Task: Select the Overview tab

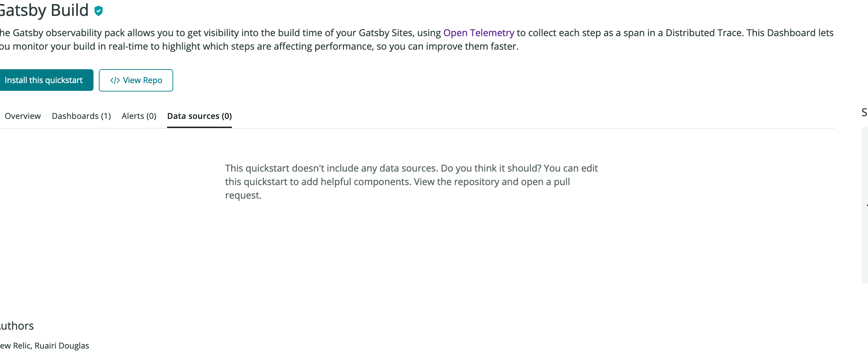Action: click(x=22, y=116)
